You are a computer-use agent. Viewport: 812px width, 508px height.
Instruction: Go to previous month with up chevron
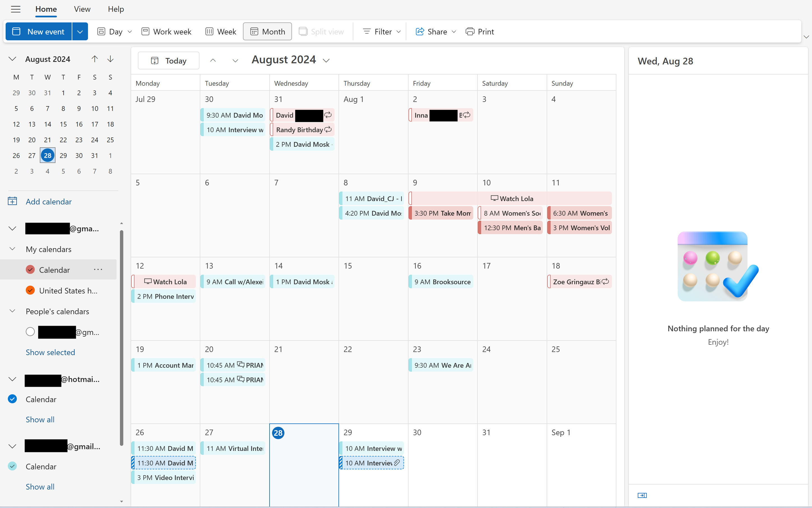213,60
